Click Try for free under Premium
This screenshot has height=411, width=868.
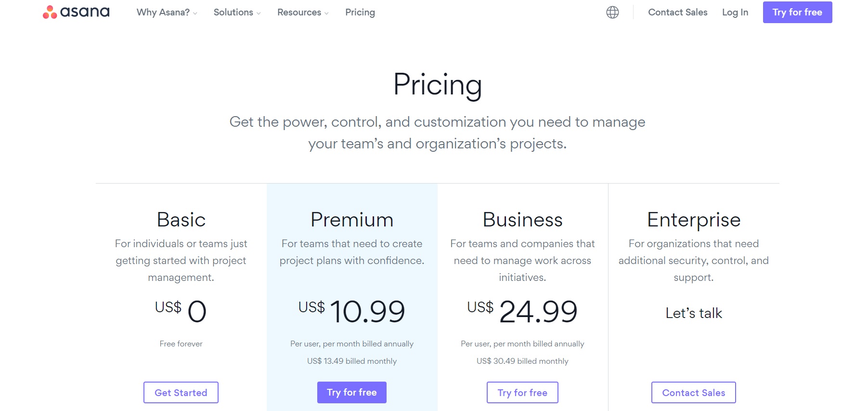click(352, 393)
